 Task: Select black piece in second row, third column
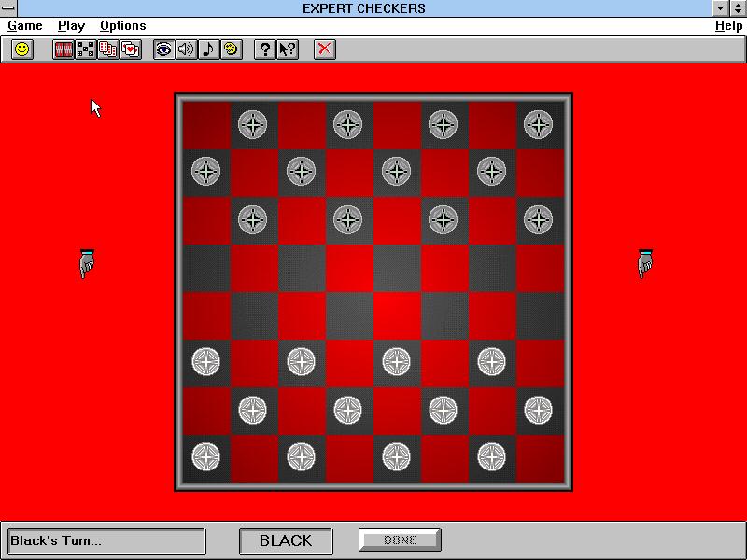[x=301, y=172]
